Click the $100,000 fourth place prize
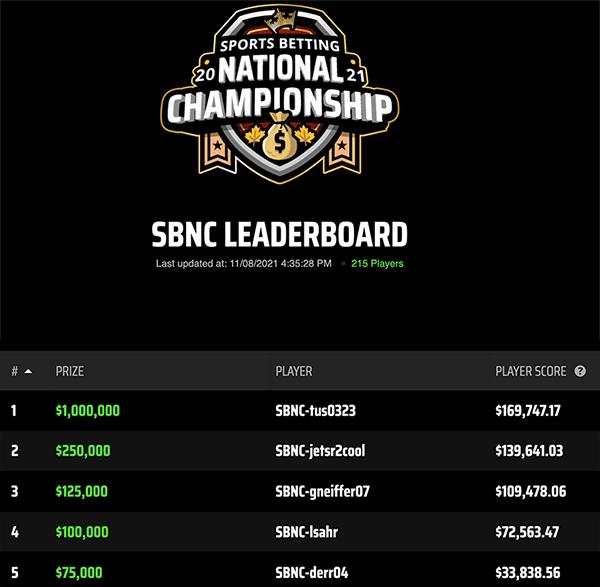 83,533
